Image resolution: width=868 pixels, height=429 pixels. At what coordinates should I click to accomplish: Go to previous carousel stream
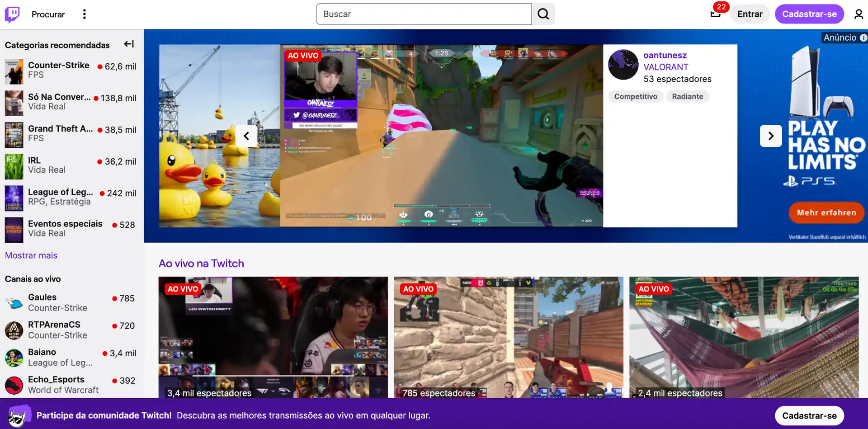[246, 136]
